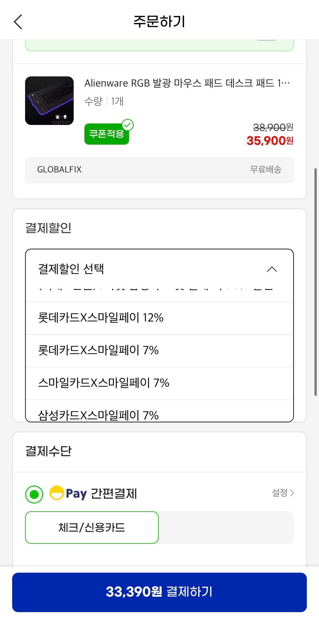
Task: Select the Pay 간편결제 radio button
Action: [x=34, y=493]
